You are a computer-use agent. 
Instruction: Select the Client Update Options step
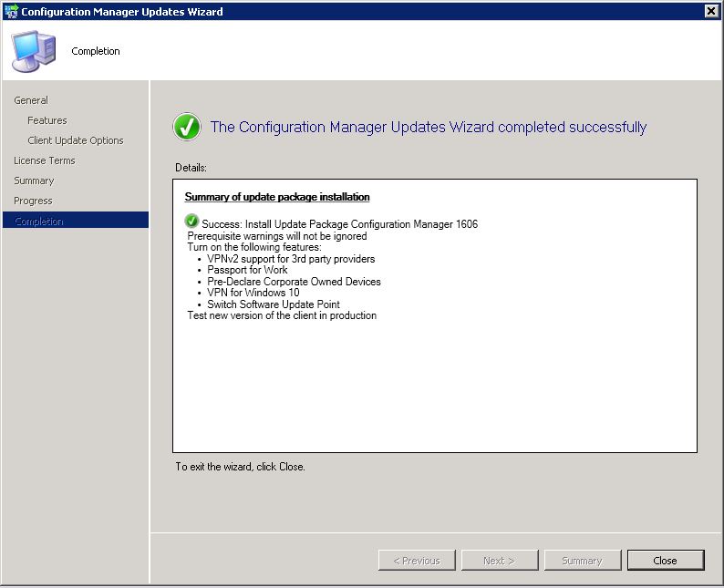[76, 140]
